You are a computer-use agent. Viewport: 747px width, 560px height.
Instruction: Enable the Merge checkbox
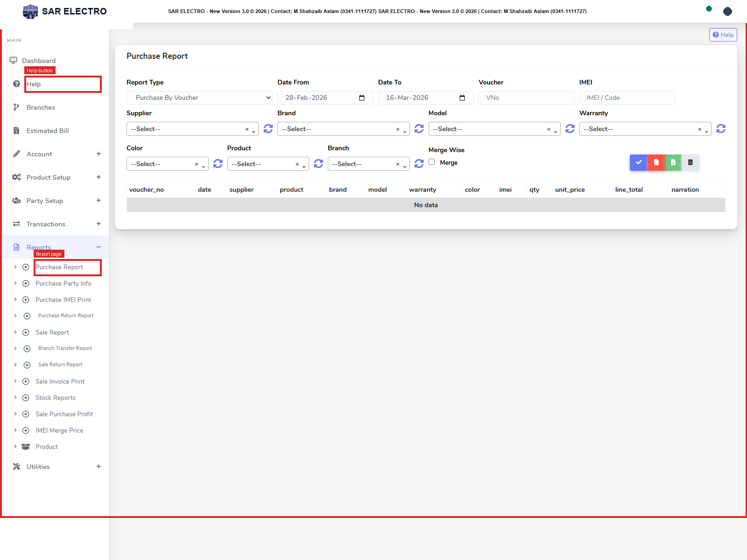point(432,162)
